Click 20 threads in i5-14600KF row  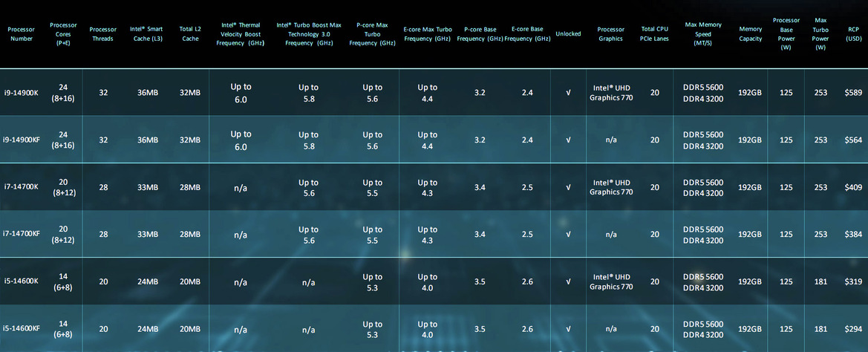tap(103, 329)
